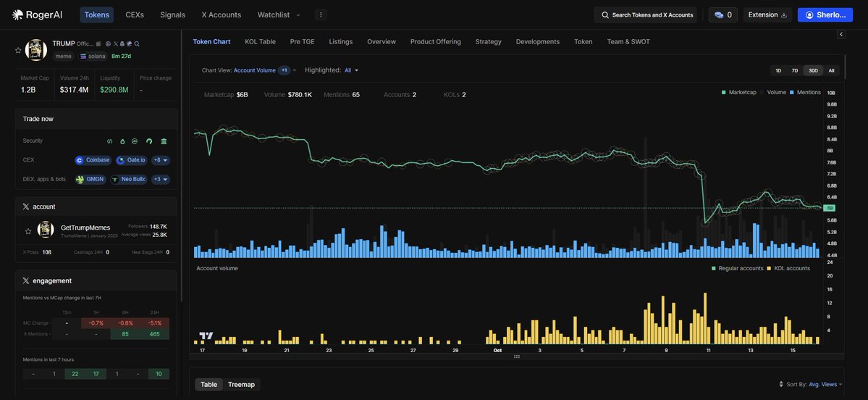Click the chart-circle security icon
The image size is (868, 400).
click(x=135, y=141)
